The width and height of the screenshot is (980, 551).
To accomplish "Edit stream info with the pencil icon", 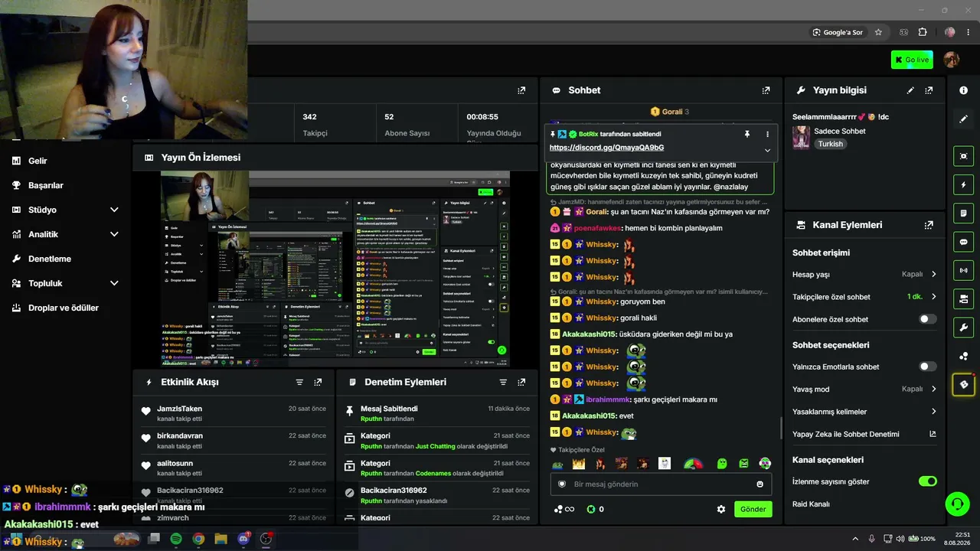I will 910,90.
